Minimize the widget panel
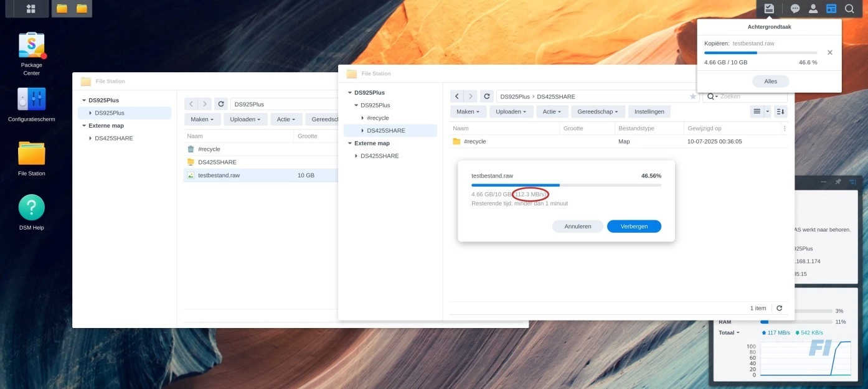This screenshot has width=868, height=389. pyautogui.click(x=824, y=182)
